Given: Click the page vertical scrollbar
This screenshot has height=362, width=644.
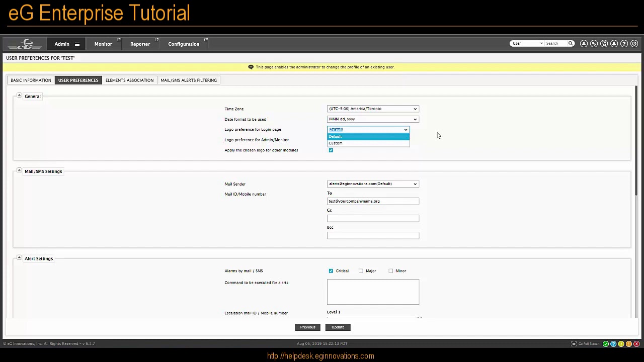Looking at the screenshot, I should [x=637, y=141].
